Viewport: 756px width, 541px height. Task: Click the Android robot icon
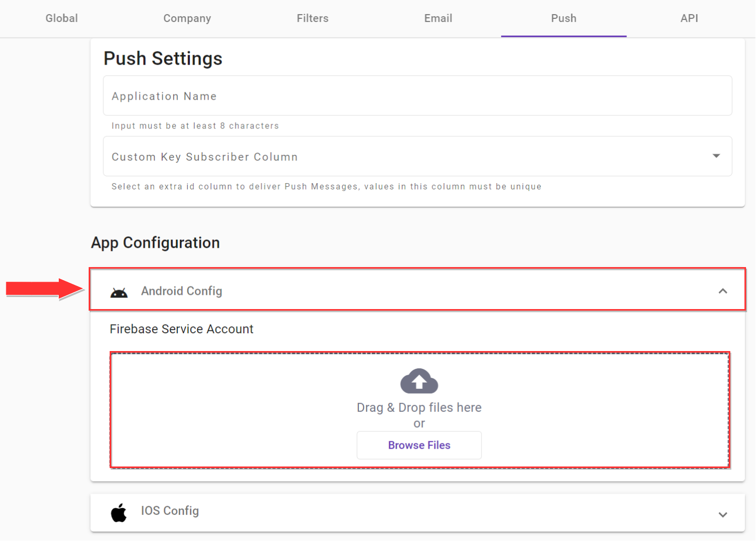click(x=119, y=293)
